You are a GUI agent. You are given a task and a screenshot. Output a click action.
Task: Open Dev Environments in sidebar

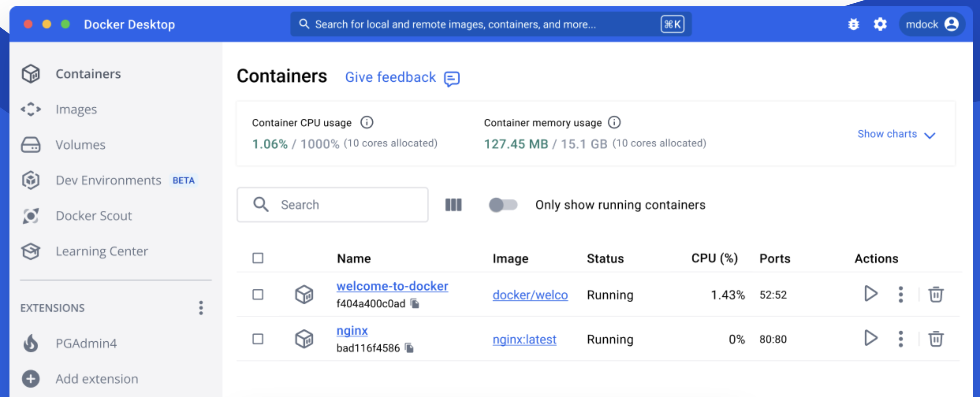pos(109,180)
